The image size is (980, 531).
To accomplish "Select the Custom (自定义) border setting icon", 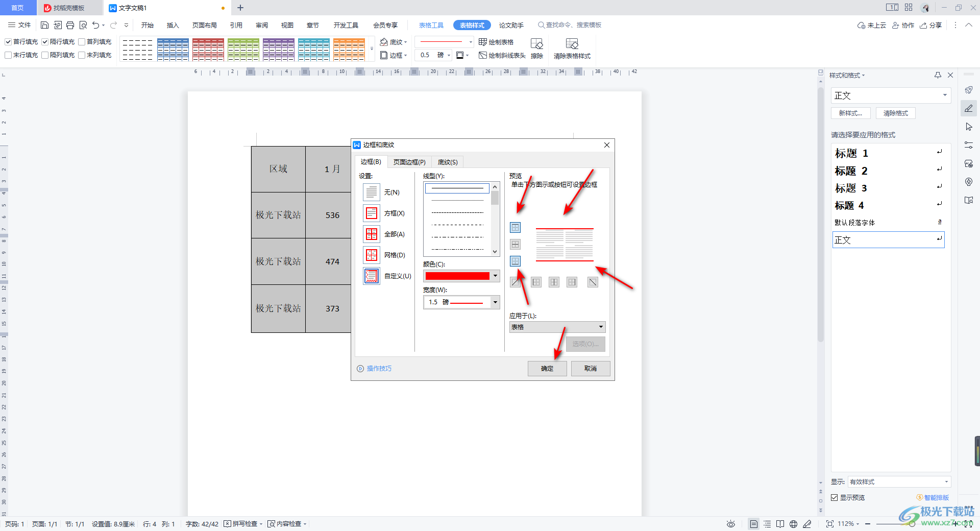I will point(372,276).
